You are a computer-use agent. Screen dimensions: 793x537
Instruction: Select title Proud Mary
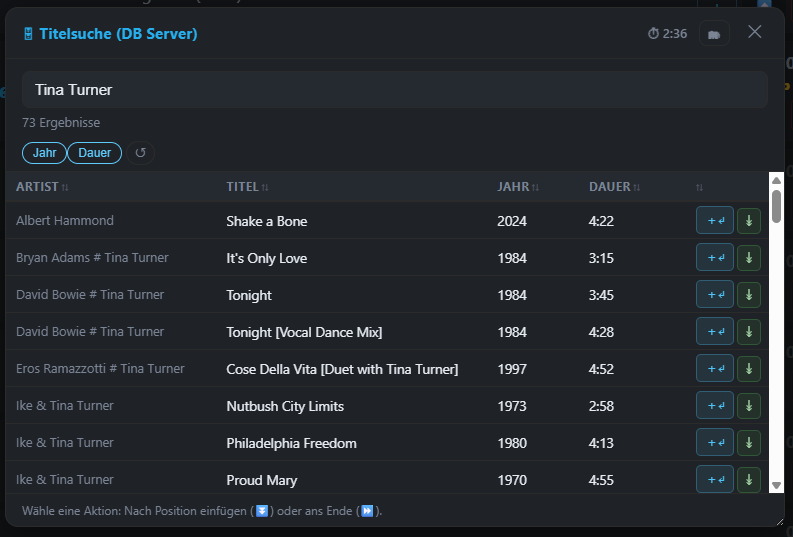[x=261, y=480]
